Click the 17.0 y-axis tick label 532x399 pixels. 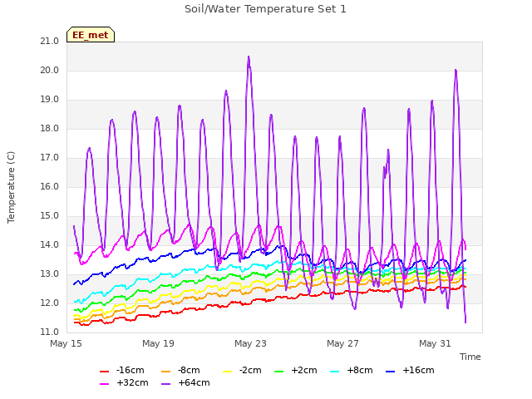(x=50, y=158)
